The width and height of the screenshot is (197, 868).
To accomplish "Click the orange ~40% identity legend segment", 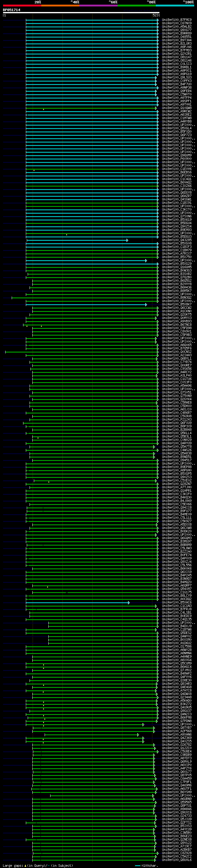I will pyautogui.click(x=60, y=6).
